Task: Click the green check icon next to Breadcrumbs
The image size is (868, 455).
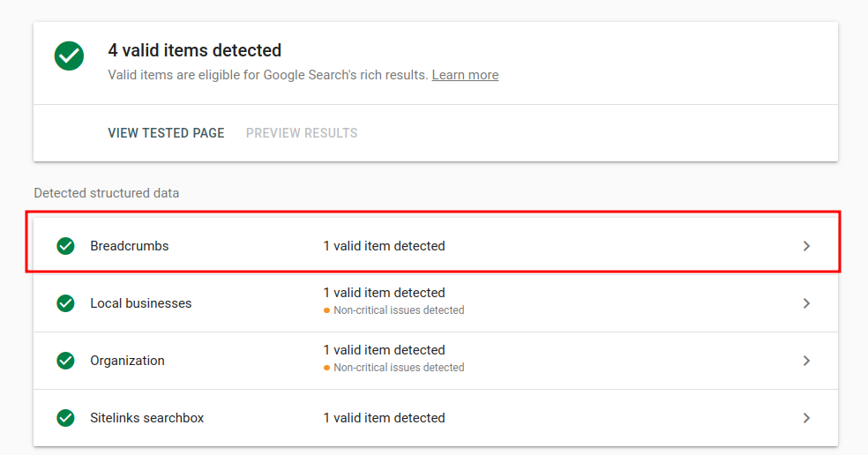Action: coord(65,246)
